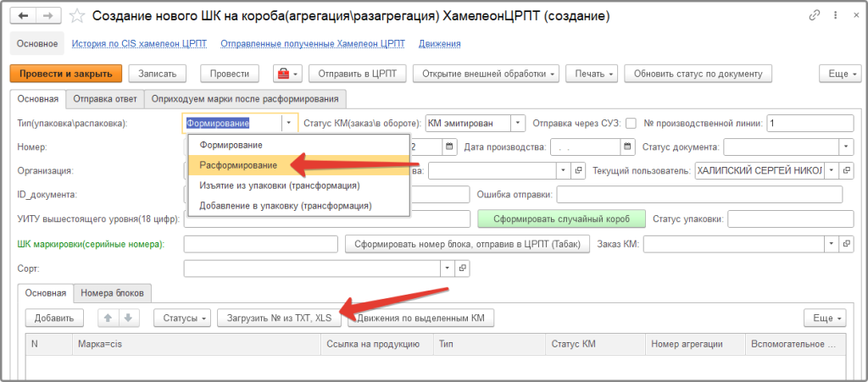Expand the Тип(упаковка\распаковка) dropdown arrow
The height and width of the screenshot is (382, 868).
(x=290, y=124)
